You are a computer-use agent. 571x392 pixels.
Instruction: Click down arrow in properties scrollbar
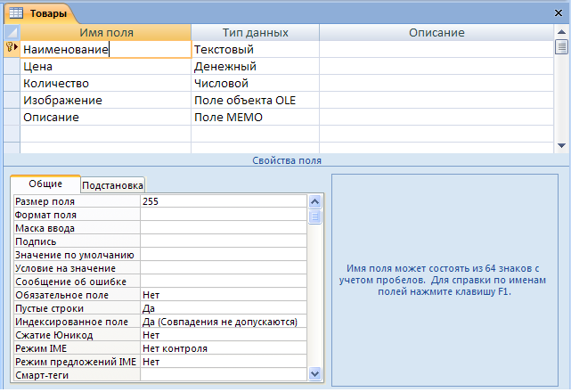315,373
